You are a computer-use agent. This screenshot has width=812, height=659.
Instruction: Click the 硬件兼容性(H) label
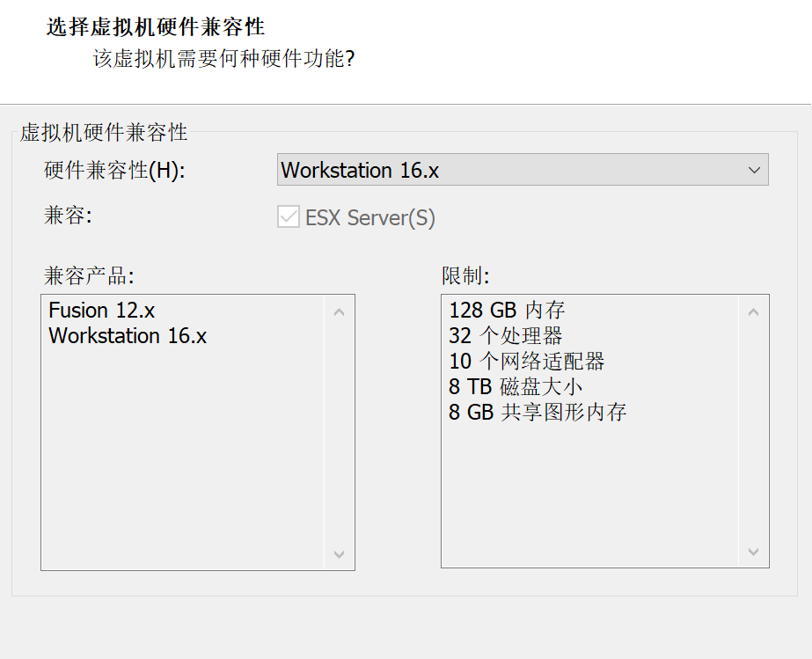tap(114, 171)
